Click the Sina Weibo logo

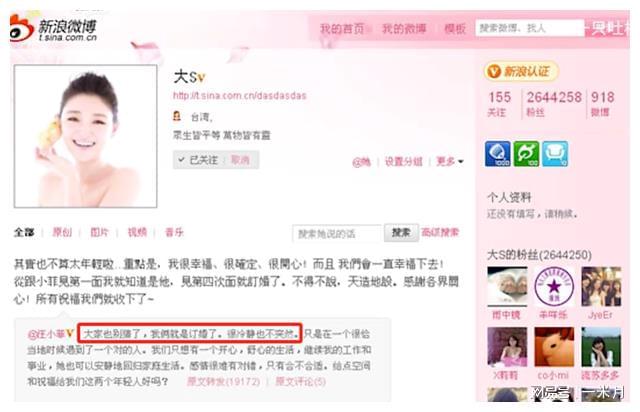[x=53, y=28]
